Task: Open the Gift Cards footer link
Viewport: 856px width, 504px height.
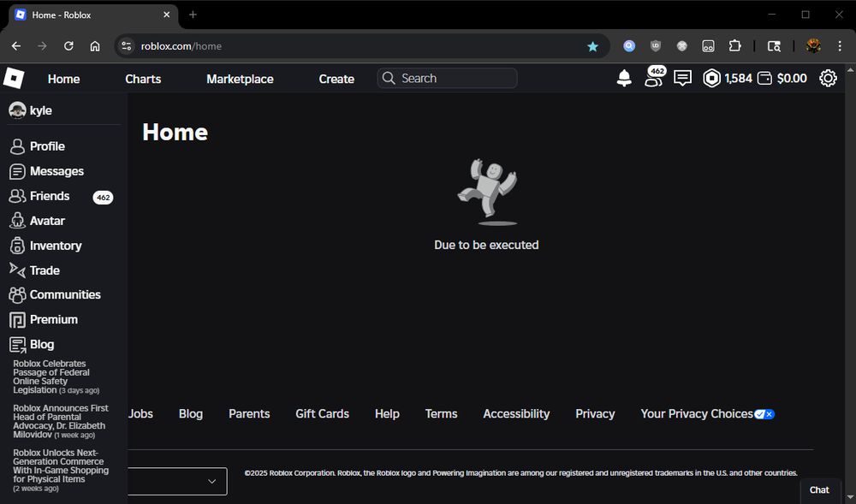Action: pos(322,414)
